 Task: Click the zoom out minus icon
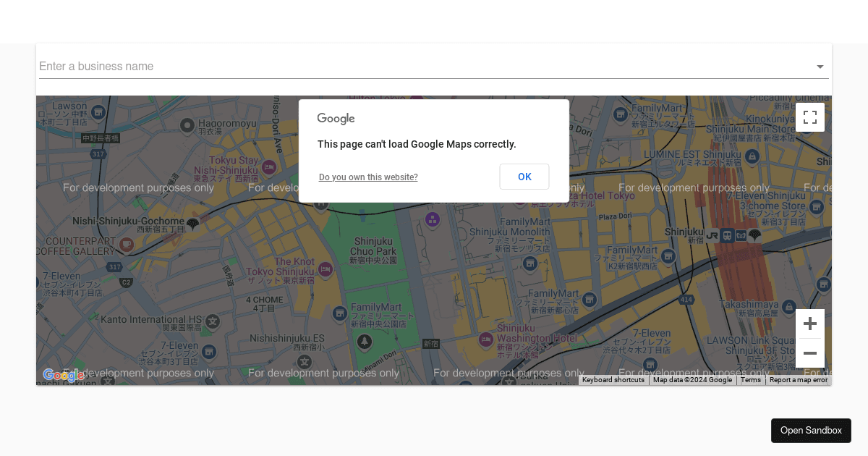810,353
